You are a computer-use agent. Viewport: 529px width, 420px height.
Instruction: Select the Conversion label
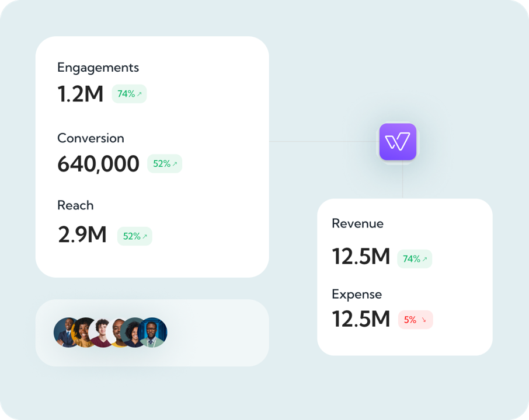(x=91, y=138)
